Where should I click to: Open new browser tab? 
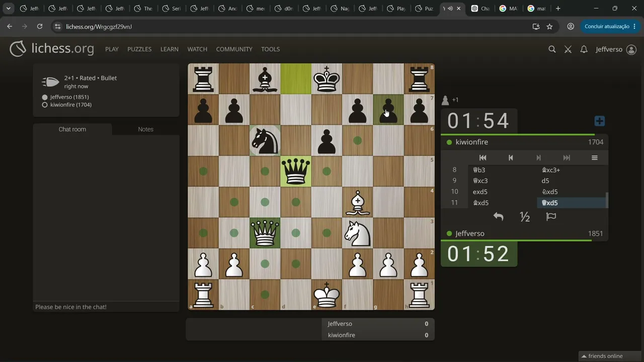pos(558,9)
